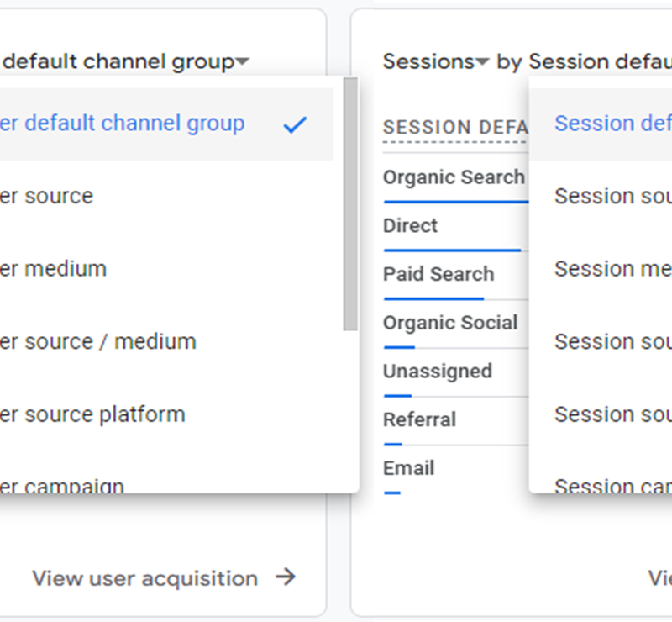Choose highlighted 'default channel group' menu option

click(x=166, y=124)
